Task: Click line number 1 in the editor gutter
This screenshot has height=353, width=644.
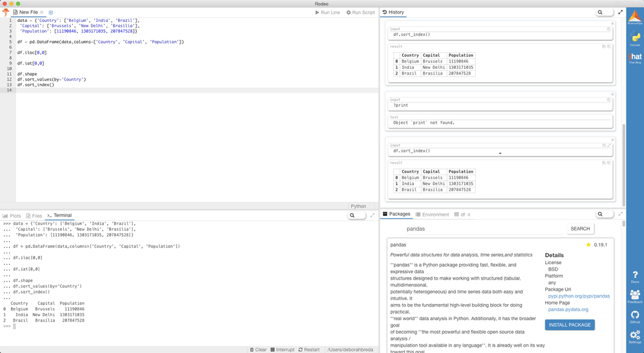Action: [x=10, y=20]
